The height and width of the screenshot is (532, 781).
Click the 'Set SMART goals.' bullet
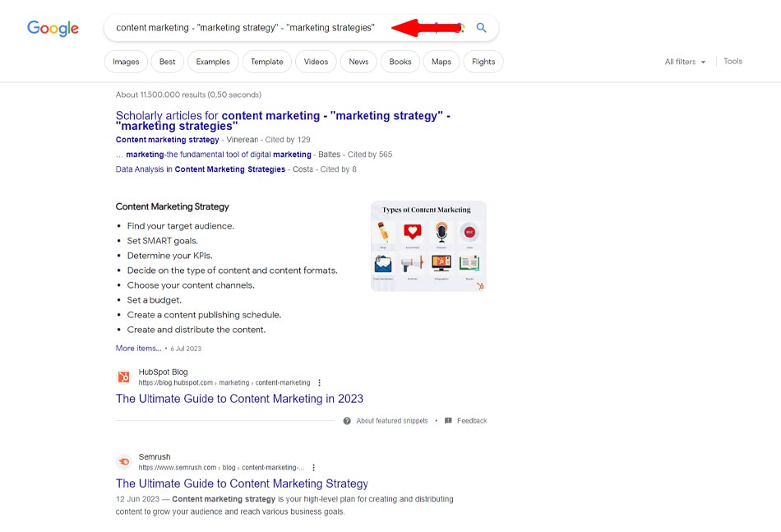[x=163, y=241]
